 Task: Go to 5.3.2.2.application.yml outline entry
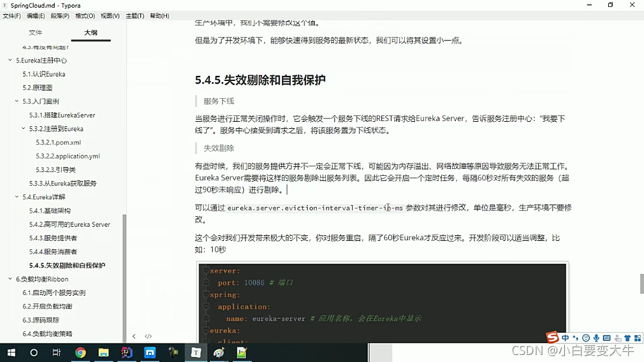68,156
